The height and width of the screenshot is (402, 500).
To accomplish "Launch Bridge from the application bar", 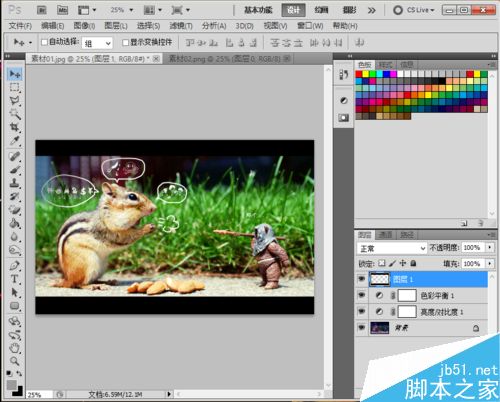I will (41, 10).
